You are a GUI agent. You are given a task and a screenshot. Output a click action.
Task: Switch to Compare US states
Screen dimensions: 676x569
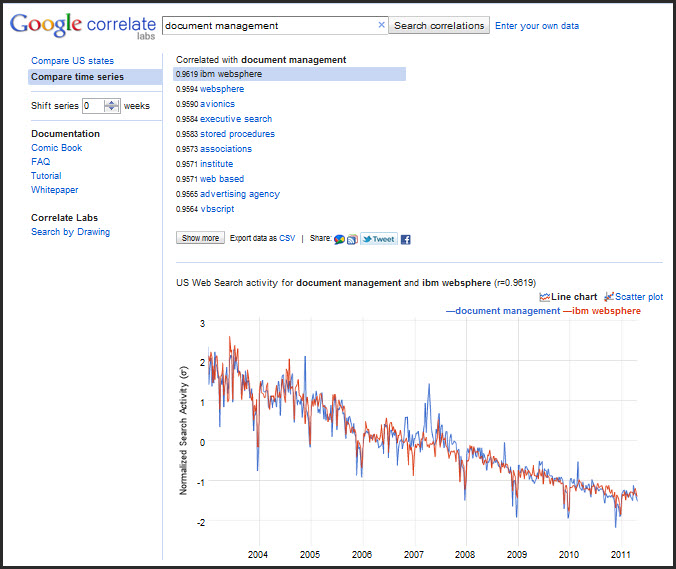[x=72, y=61]
